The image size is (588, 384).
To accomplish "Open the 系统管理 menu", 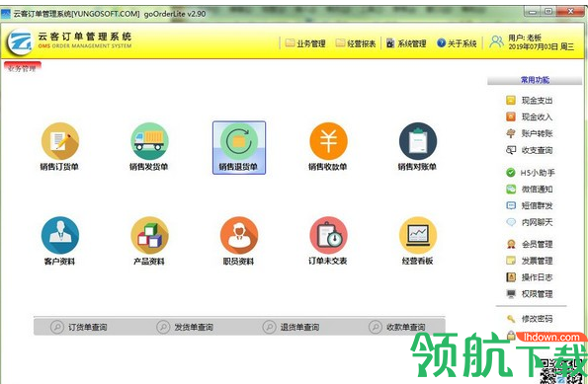I will (x=406, y=43).
